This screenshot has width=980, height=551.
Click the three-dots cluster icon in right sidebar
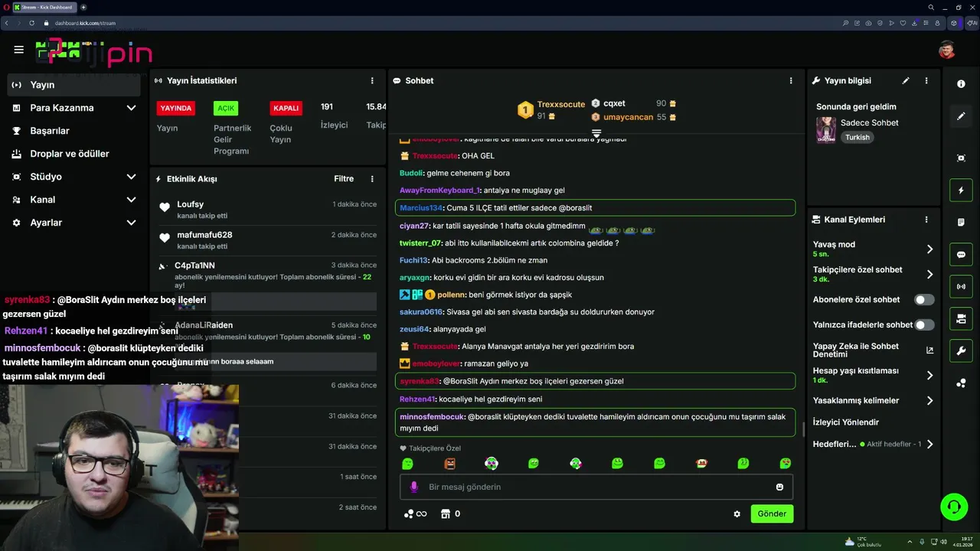pyautogui.click(x=961, y=383)
